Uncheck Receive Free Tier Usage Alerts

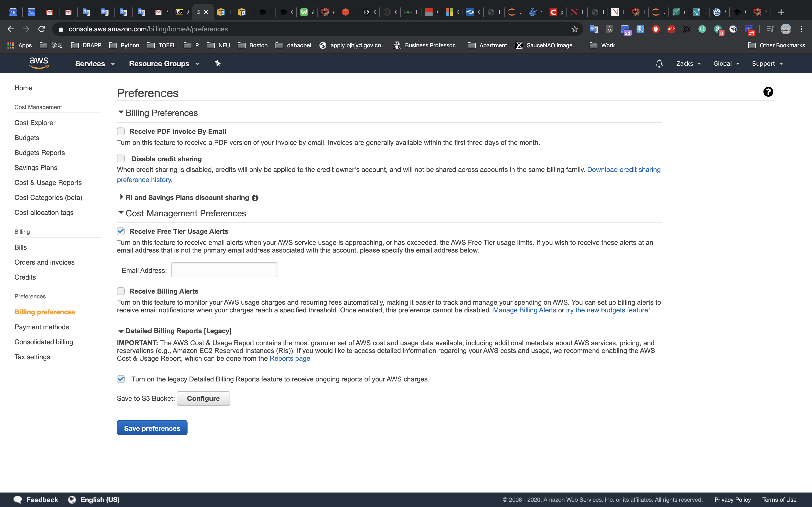coord(121,231)
